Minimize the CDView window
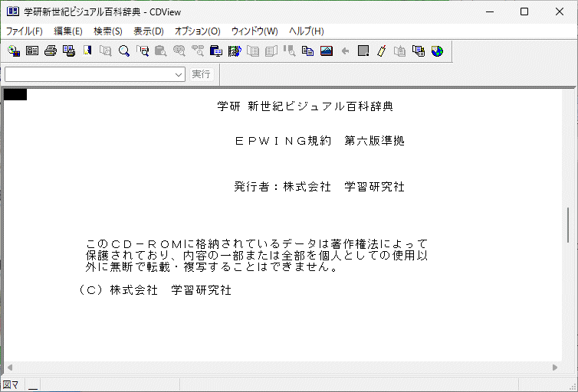The image size is (578, 392). [490, 11]
